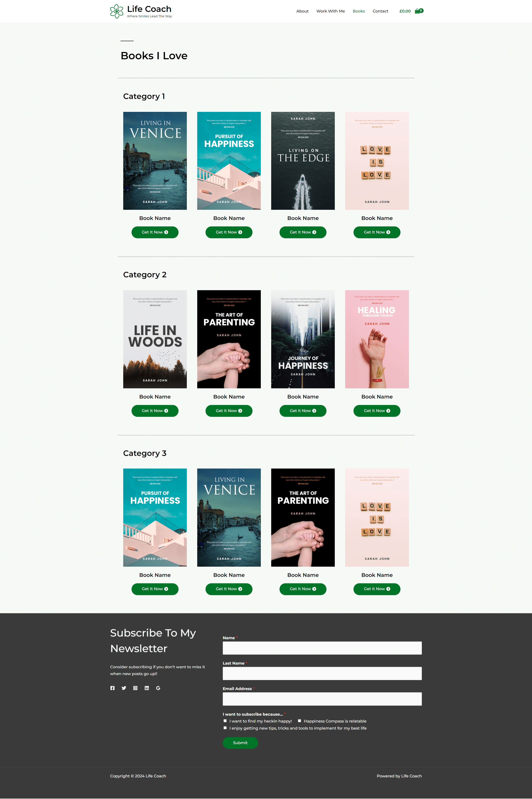Open the Twitter social icon
This screenshot has width=532, height=799.
pos(124,688)
